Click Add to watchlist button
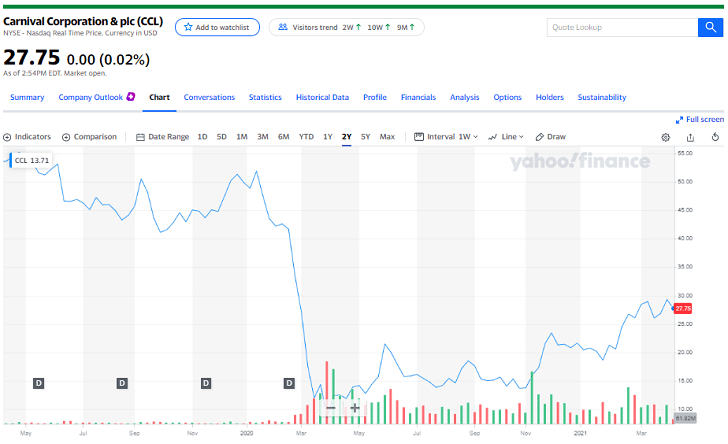The image size is (728, 444). pyautogui.click(x=217, y=28)
